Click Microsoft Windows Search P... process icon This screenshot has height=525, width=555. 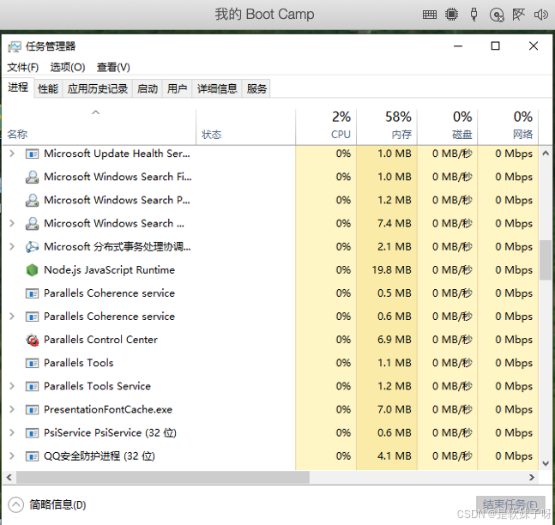(32, 200)
